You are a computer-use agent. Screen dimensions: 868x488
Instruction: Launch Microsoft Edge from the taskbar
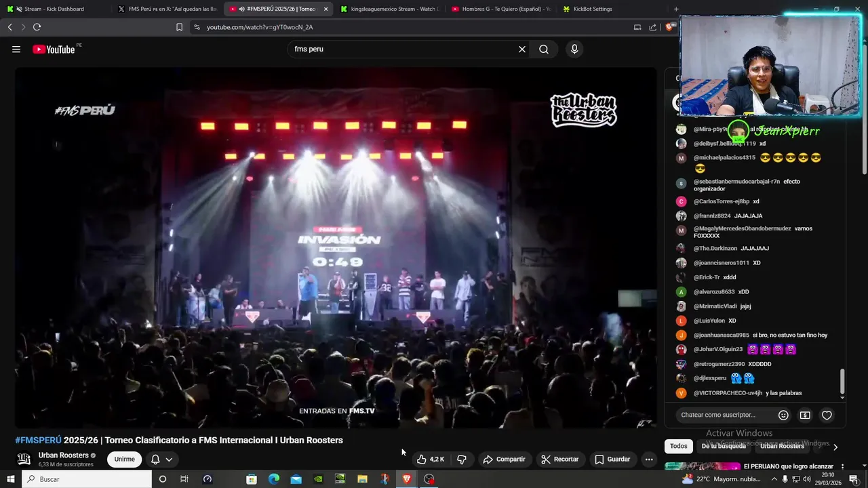274,479
